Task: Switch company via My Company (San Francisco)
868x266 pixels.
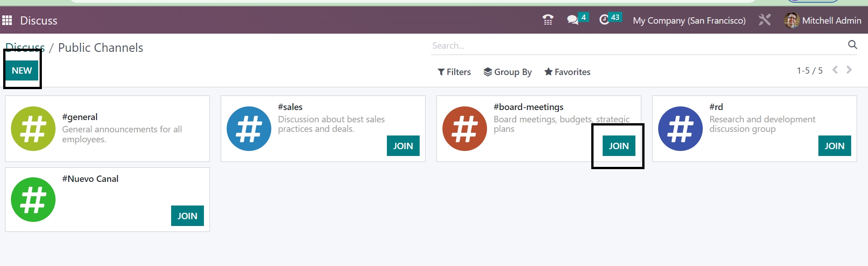Action: pyautogui.click(x=689, y=20)
